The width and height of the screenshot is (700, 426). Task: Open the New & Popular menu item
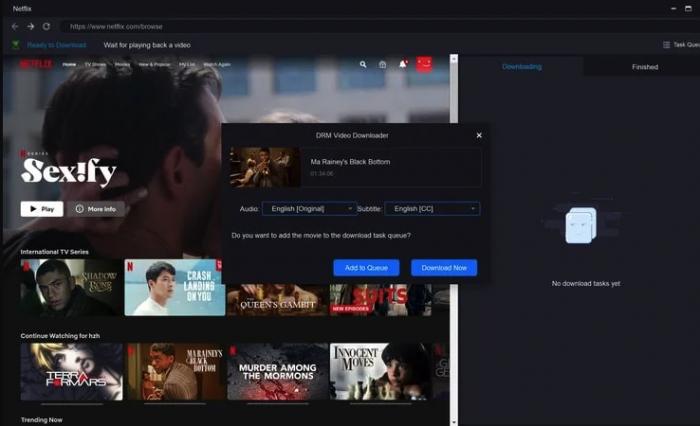(x=154, y=65)
